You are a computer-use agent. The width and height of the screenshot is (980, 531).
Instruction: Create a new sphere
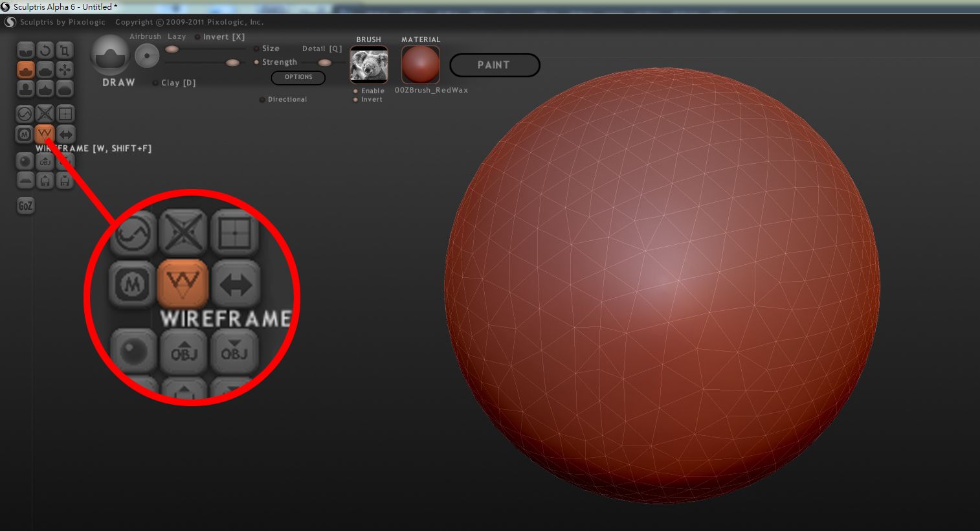pos(25,161)
